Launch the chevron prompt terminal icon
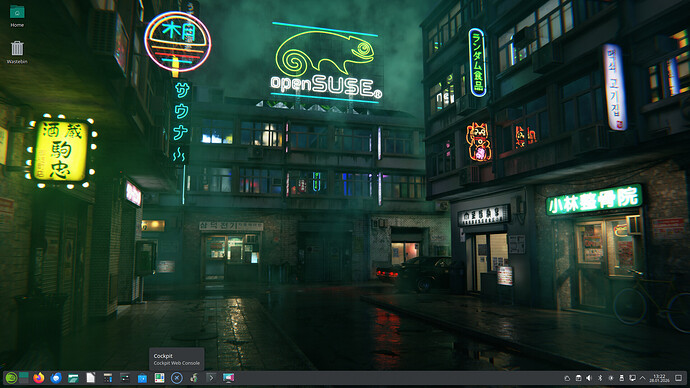This screenshot has height=388, width=690. (x=211, y=378)
